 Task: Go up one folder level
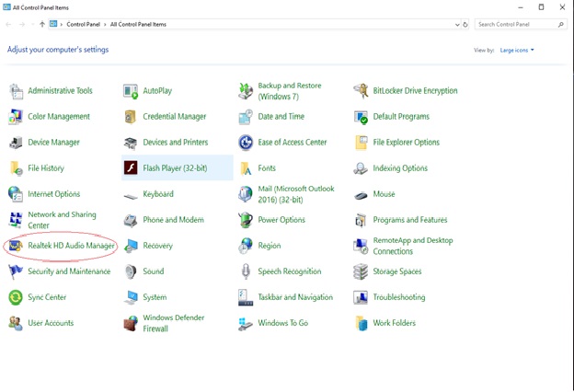[x=42, y=24]
